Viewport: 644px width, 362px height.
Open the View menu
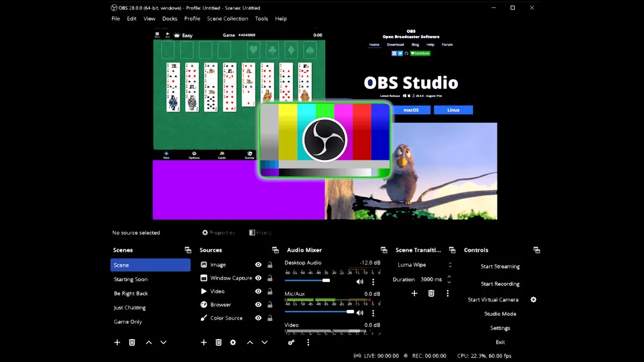[x=149, y=19]
